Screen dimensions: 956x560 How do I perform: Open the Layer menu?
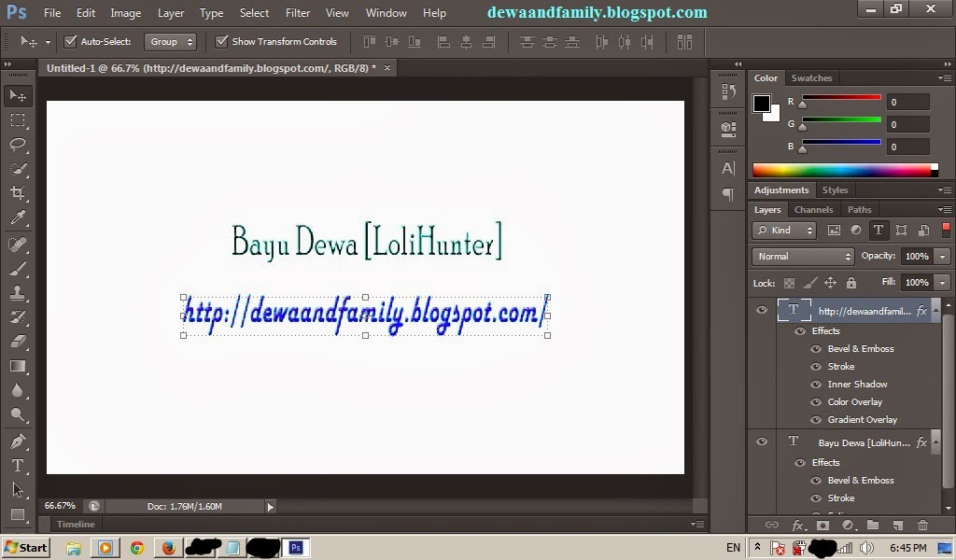[171, 13]
